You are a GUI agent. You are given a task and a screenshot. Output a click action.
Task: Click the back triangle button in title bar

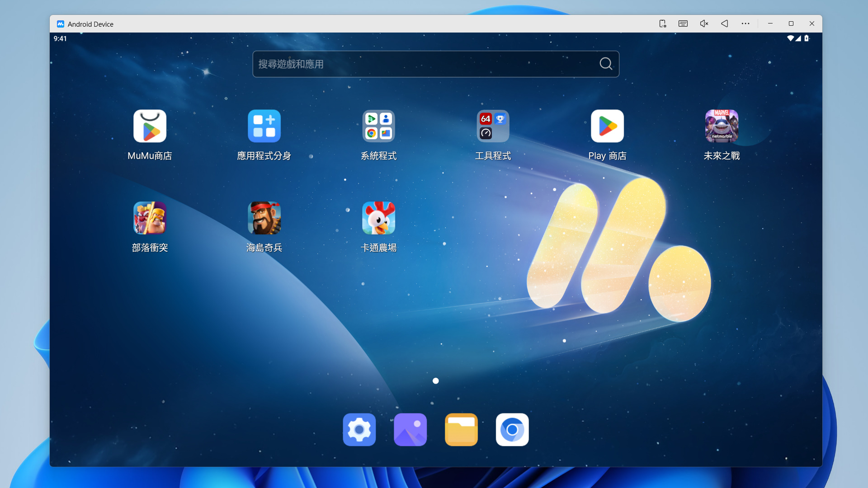coord(725,23)
